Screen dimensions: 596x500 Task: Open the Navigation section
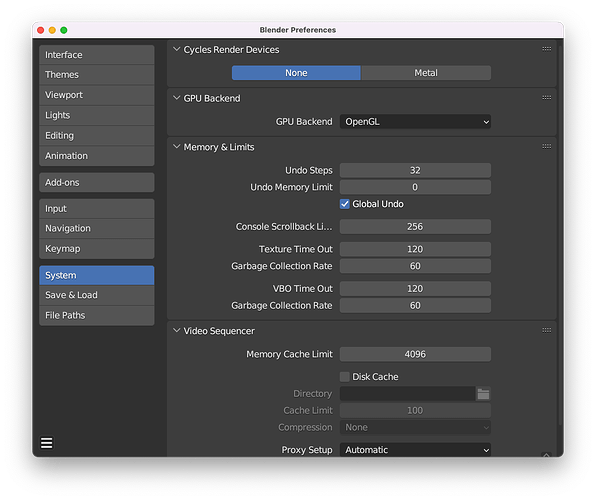tap(97, 229)
